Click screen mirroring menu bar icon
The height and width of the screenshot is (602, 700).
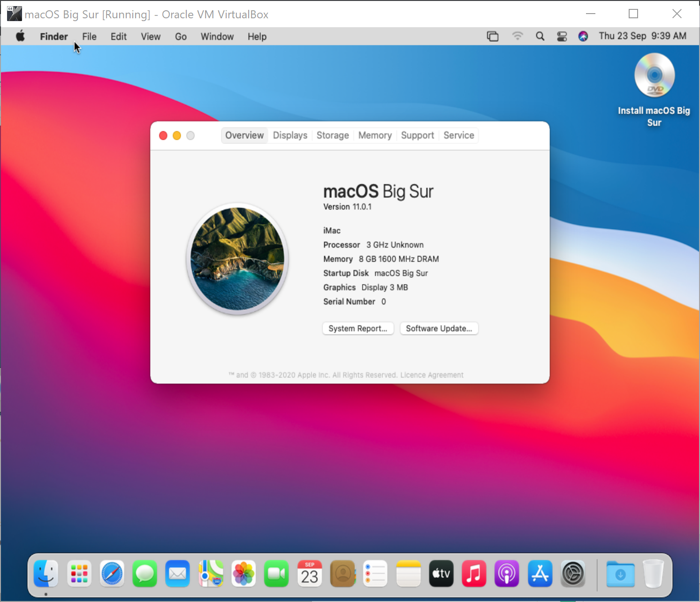coord(493,36)
